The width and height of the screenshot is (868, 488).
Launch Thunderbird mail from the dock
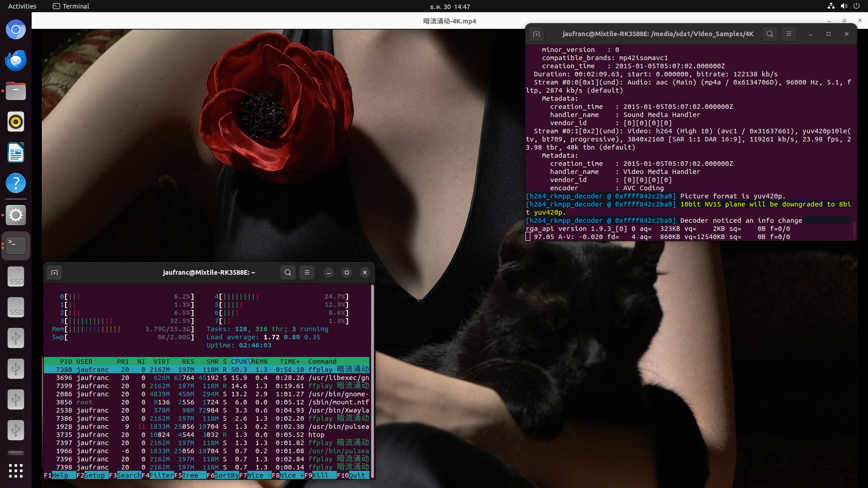coord(16,61)
